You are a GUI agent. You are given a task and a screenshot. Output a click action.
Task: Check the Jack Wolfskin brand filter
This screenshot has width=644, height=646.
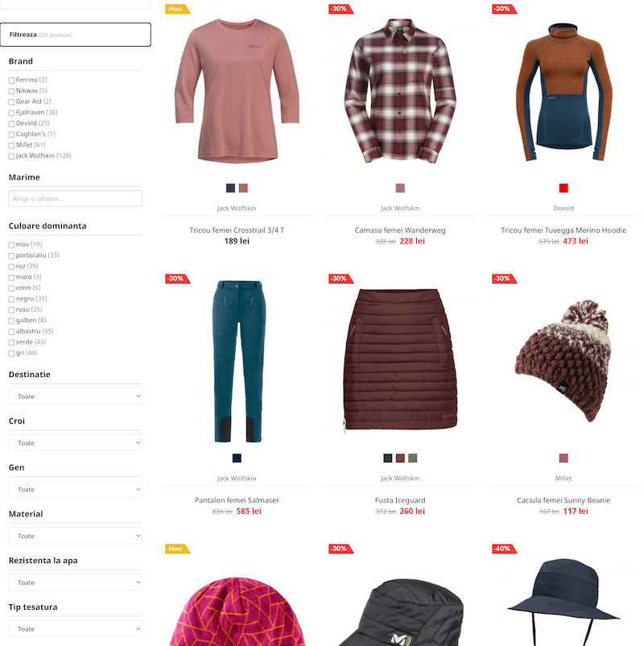[x=11, y=156]
